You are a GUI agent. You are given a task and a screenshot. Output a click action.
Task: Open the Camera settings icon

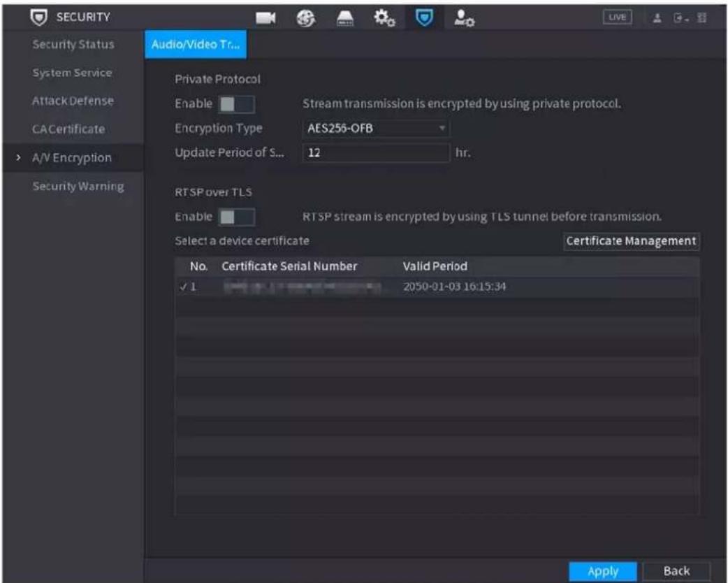pyautogui.click(x=265, y=18)
